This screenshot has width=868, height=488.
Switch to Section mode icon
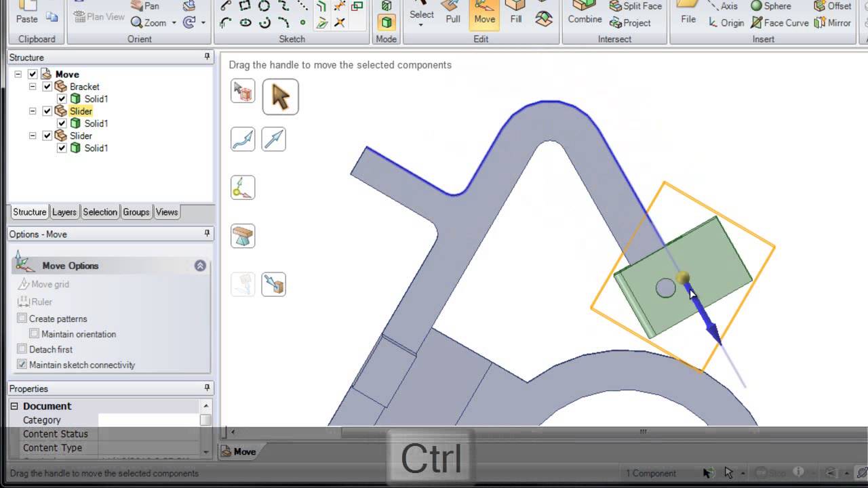[387, 6]
